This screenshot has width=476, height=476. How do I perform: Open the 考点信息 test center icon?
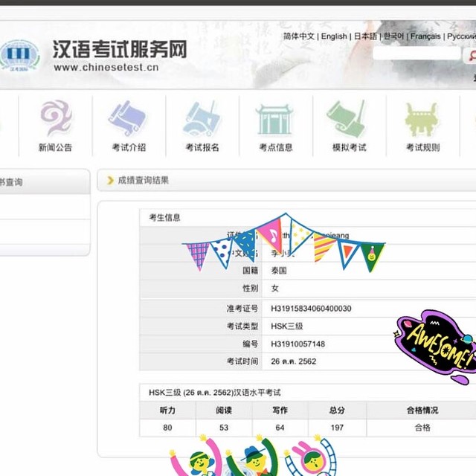point(275,119)
